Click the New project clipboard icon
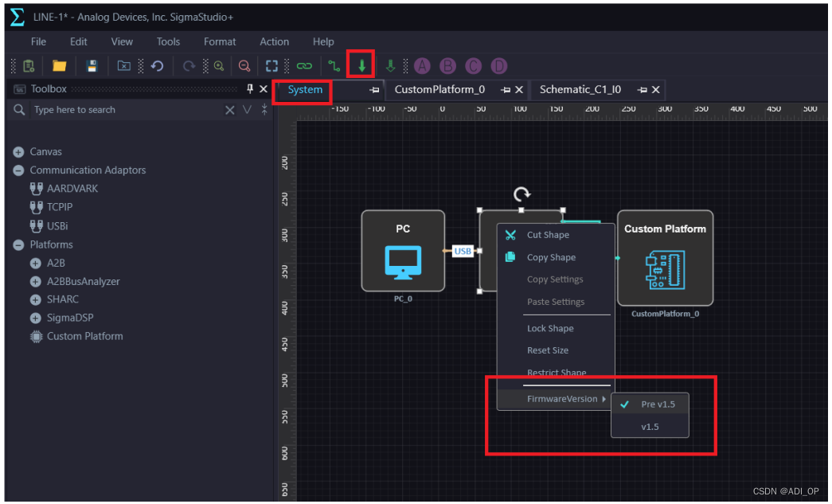Viewport: 832px width, 504px height. coord(29,66)
